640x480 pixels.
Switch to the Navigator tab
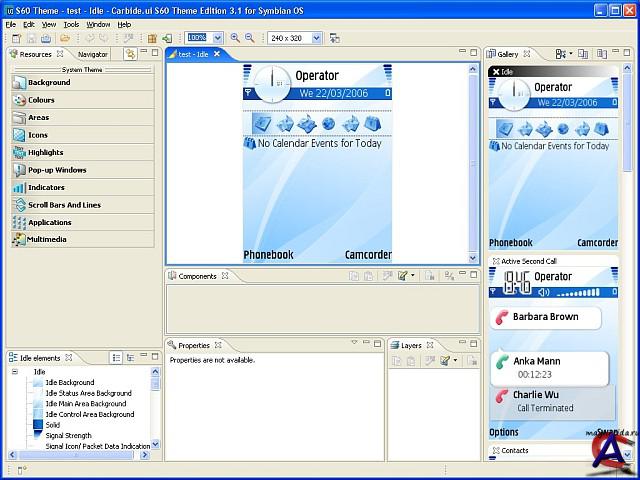click(x=93, y=54)
